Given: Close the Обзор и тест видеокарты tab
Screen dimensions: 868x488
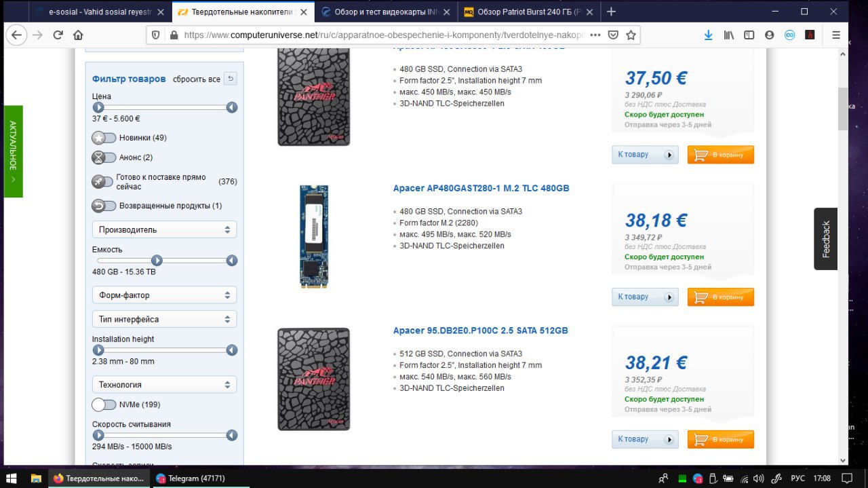Looking at the screenshot, I should (446, 12).
